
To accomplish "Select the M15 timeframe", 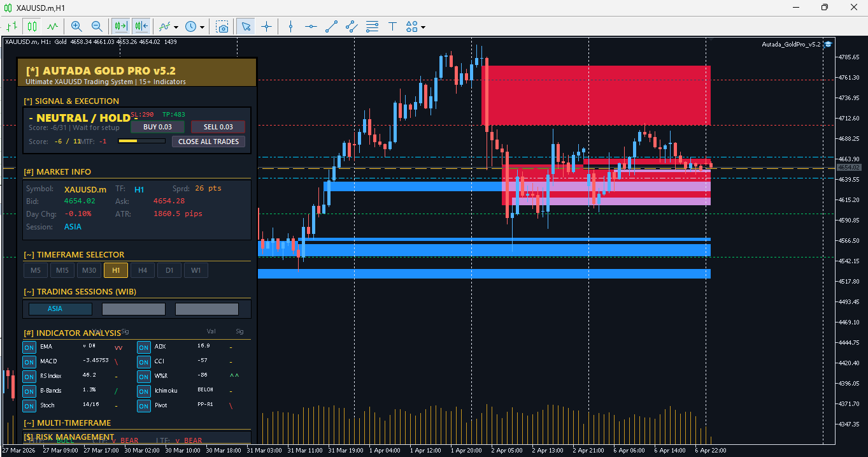I will (x=62, y=270).
